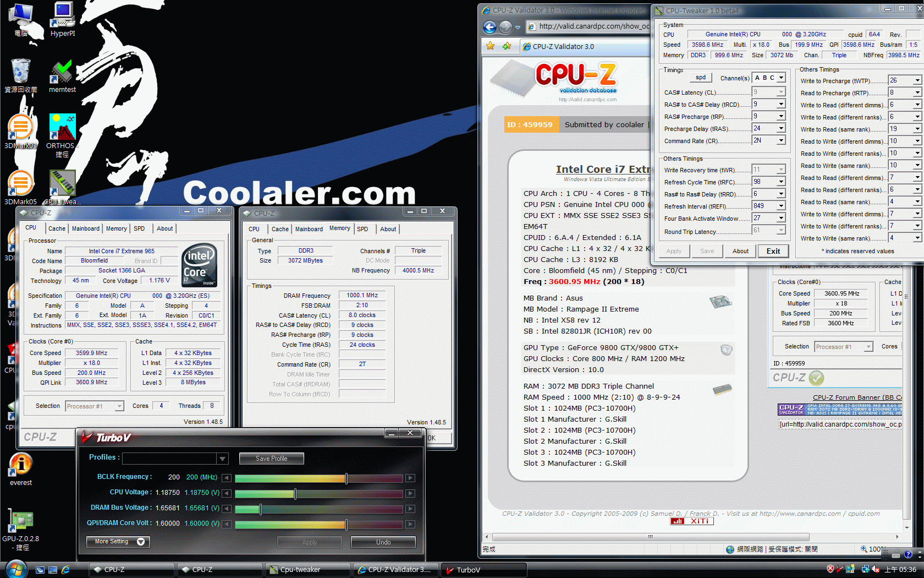Screen dimensions: 924x578
Task: Open the memtest desktop shortcut
Action: pos(63,76)
